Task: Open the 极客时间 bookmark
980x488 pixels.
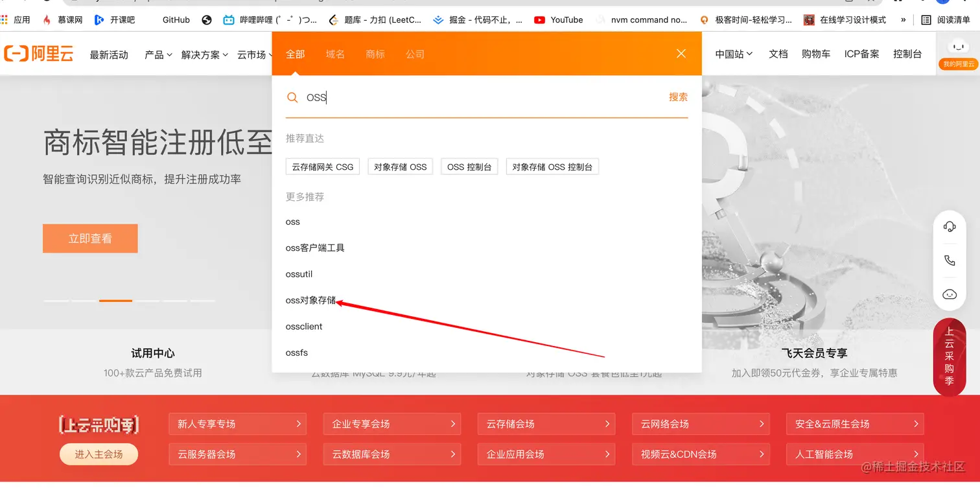Action: [x=746, y=20]
